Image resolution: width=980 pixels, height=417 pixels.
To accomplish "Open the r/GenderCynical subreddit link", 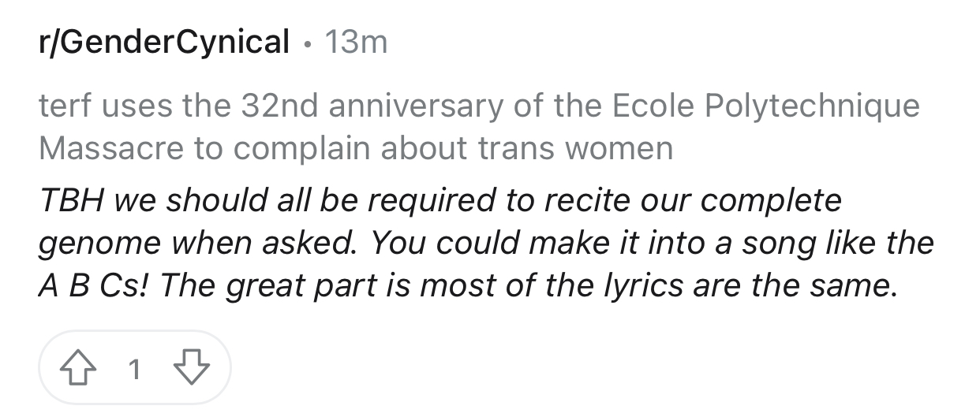I will pos(164,42).
